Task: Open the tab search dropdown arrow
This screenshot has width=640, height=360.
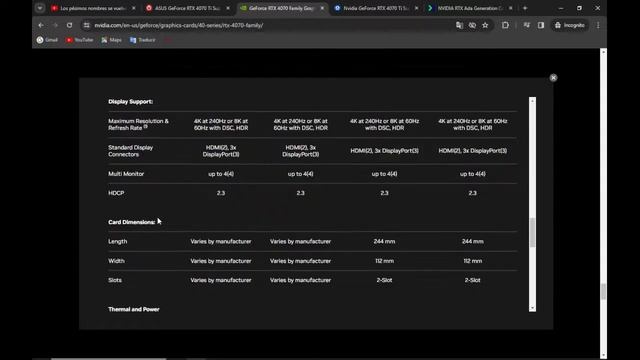Action: 40,8
